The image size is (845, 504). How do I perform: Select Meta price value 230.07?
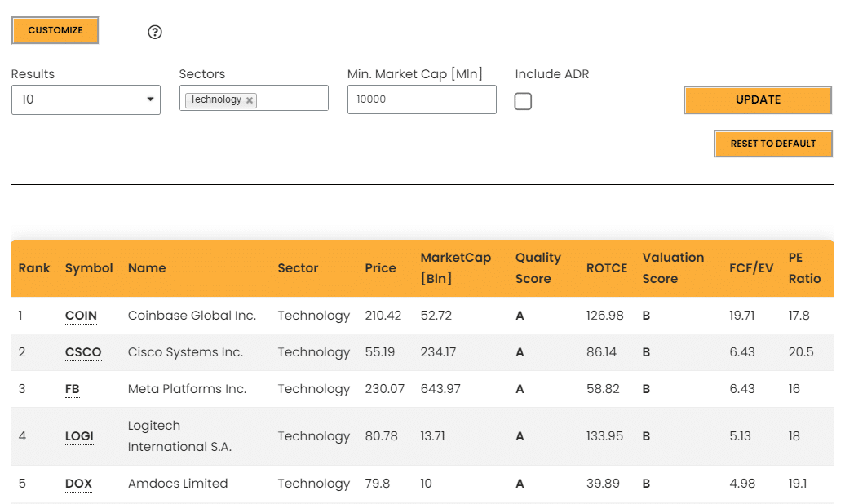(x=385, y=389)
